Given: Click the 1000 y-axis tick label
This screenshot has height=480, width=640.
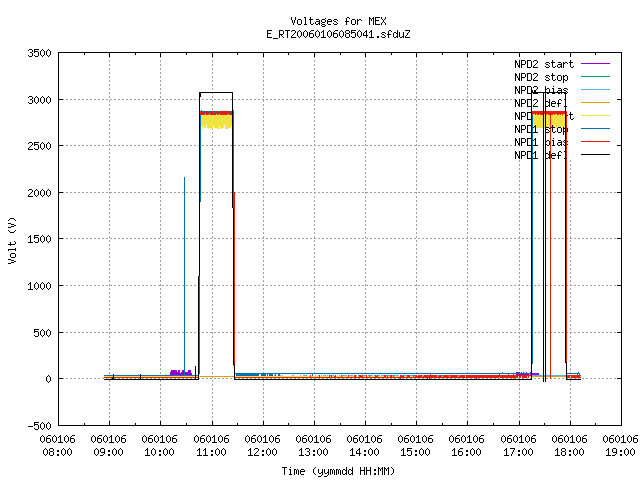Looking at the screenshot, I should (x=39, y=286).
